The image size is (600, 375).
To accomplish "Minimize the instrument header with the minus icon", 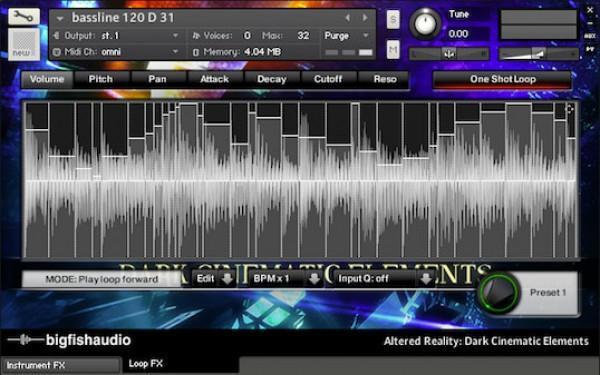I will pos(590,23).
